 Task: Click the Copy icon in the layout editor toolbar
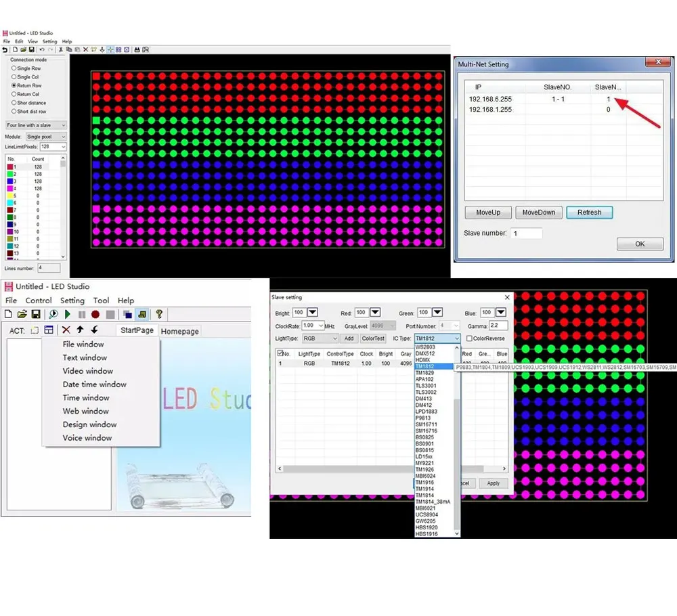coord(69,49)
